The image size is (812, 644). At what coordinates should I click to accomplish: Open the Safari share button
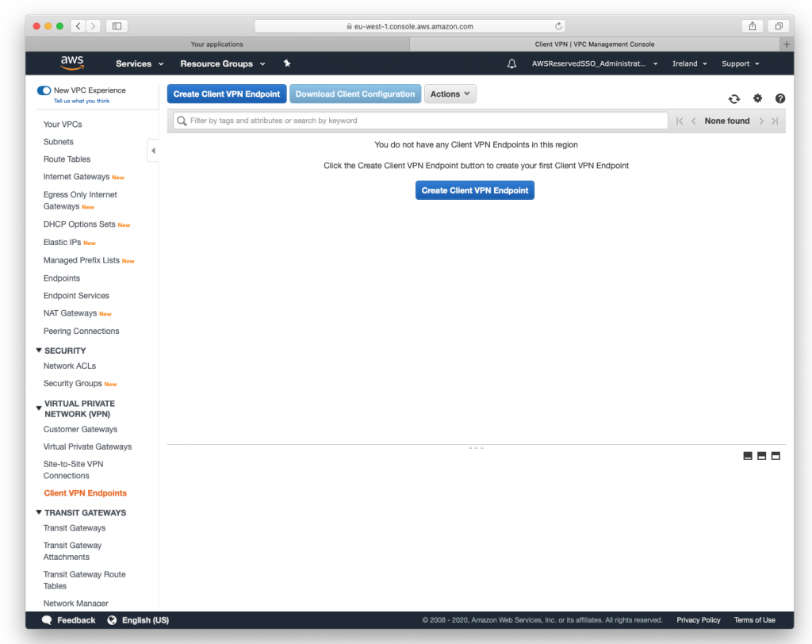click(x=753, y=26)
